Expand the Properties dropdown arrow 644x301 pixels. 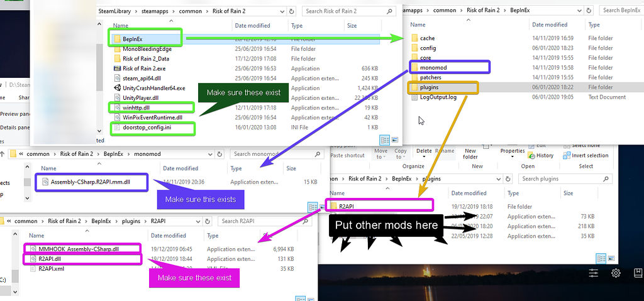coord(513,157)
